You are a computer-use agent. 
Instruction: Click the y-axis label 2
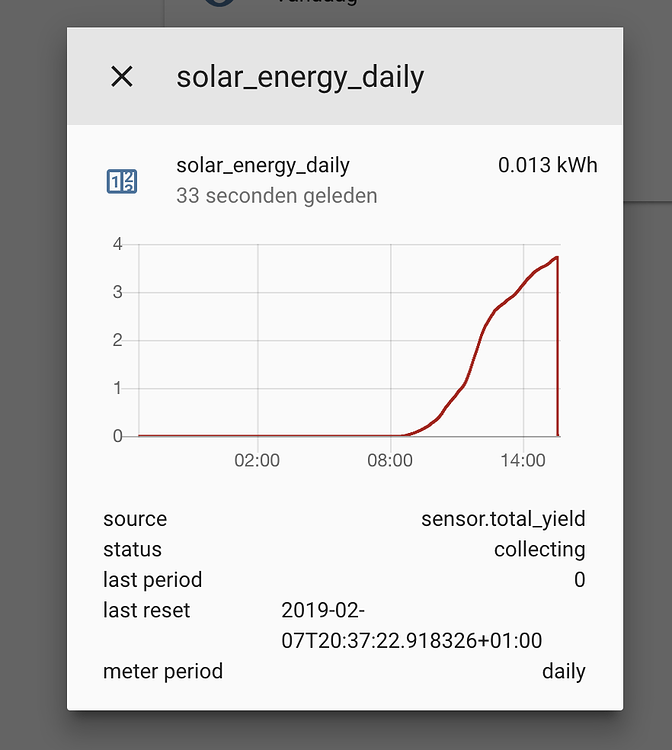point(118,340)
